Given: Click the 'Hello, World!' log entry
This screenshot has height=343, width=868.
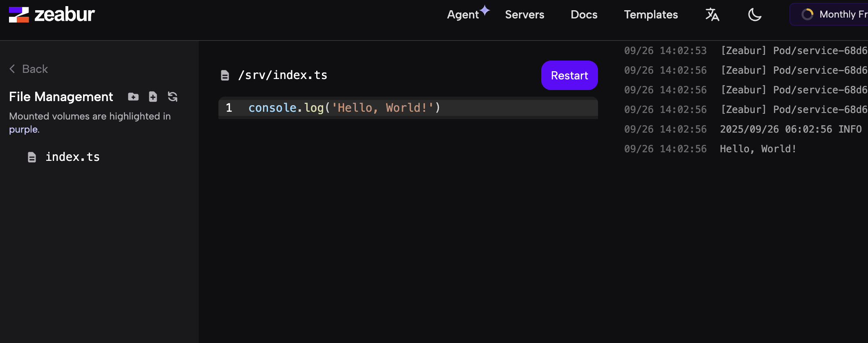Looking at the screenshot, I should [758, 149].
